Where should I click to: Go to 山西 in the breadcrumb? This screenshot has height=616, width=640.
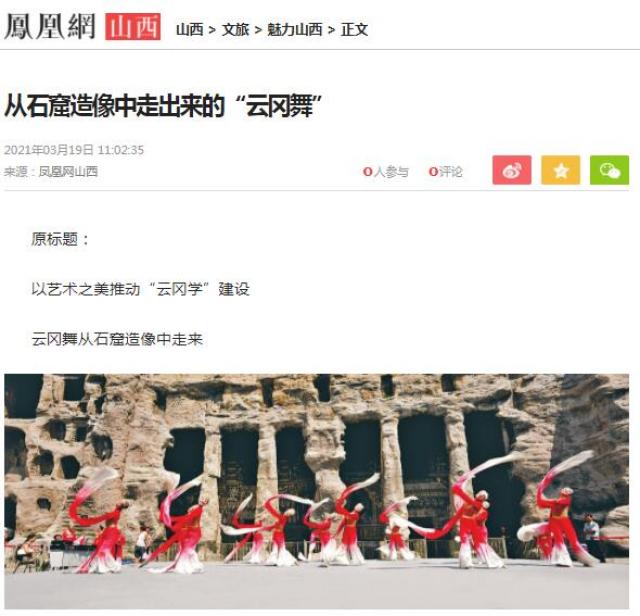point(189,29)
